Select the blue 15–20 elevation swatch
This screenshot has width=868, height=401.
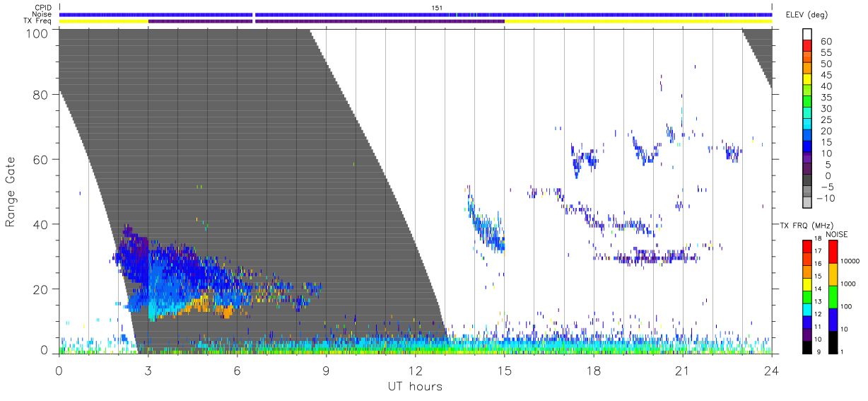(x=807, y=136)
